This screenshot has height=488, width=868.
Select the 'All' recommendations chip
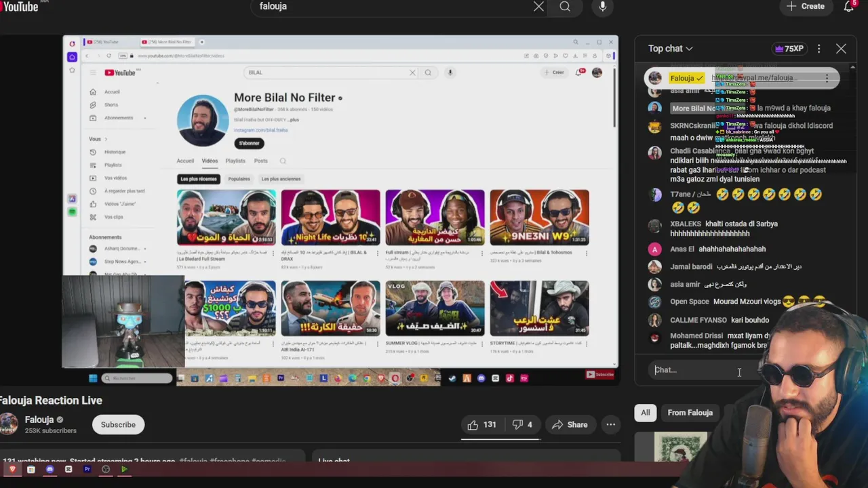(x=646, y=413)
